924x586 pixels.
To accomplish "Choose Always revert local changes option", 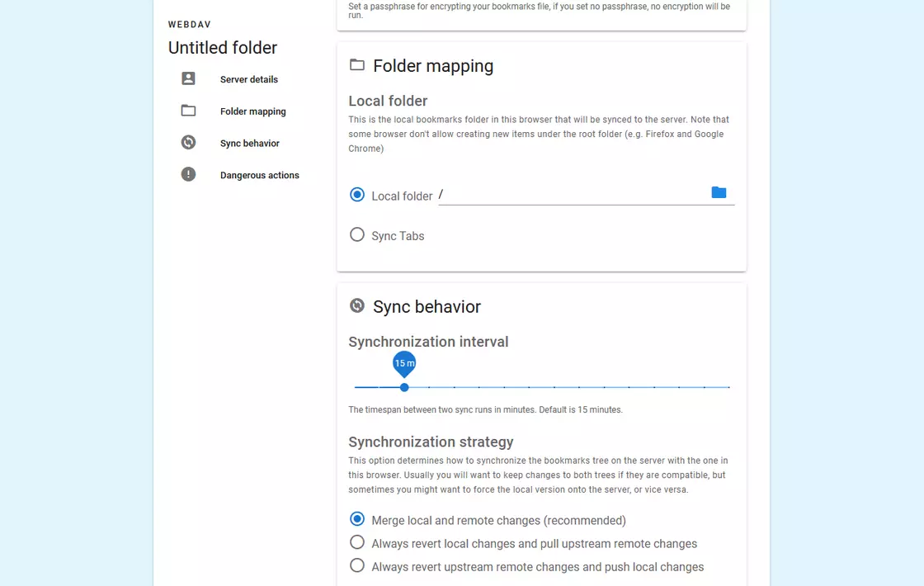I will click(357, 541).
